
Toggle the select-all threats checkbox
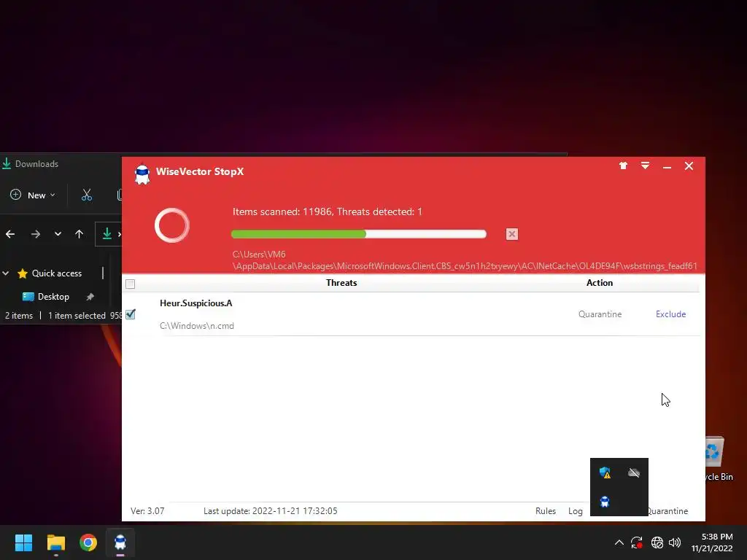pos(130,284)
